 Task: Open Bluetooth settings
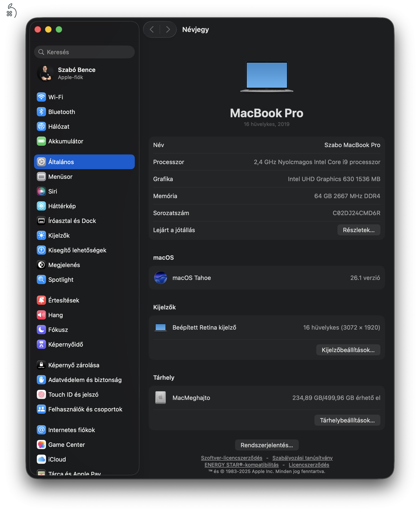pos(62,112)
